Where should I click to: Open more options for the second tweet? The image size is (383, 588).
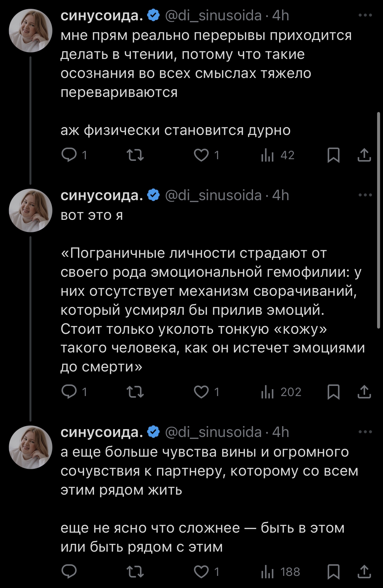point(365,195)
